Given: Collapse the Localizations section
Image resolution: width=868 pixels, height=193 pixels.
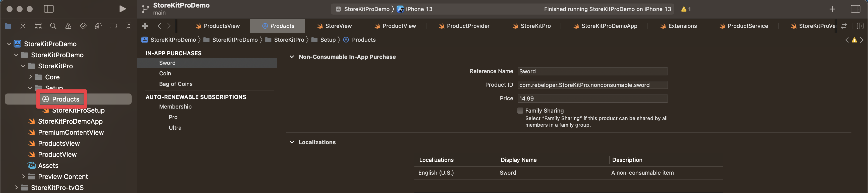Looking at the screenshot, I should click(x=292, y=142).
